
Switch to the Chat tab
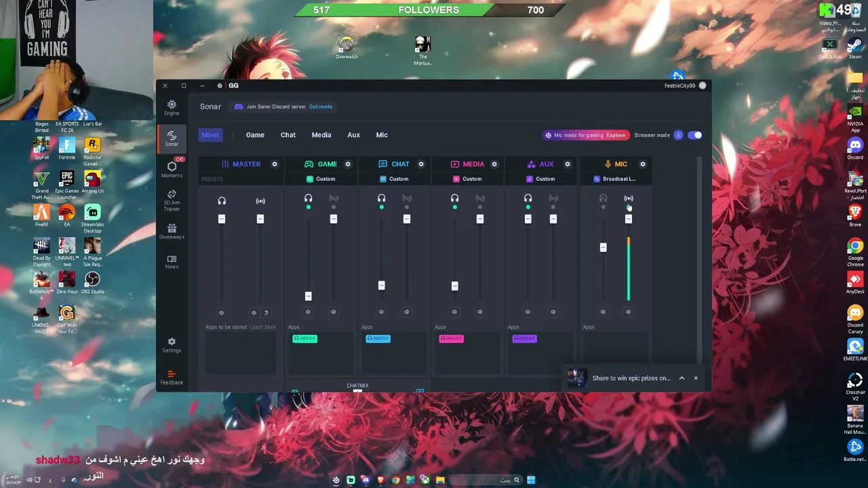tap(288, 135)
